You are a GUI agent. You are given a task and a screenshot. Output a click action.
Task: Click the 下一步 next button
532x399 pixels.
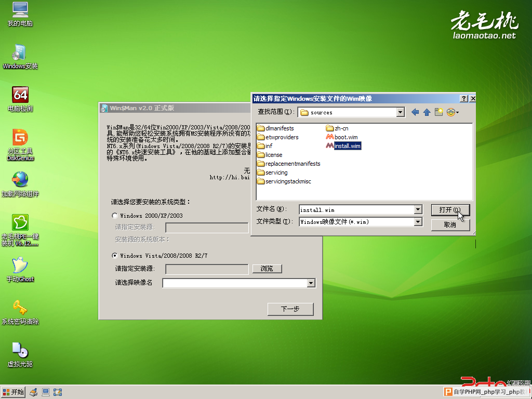pos(290,309)
